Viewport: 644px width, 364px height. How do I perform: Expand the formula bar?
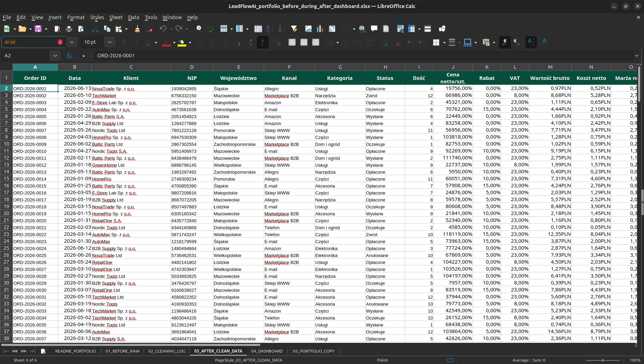[637, 56]
